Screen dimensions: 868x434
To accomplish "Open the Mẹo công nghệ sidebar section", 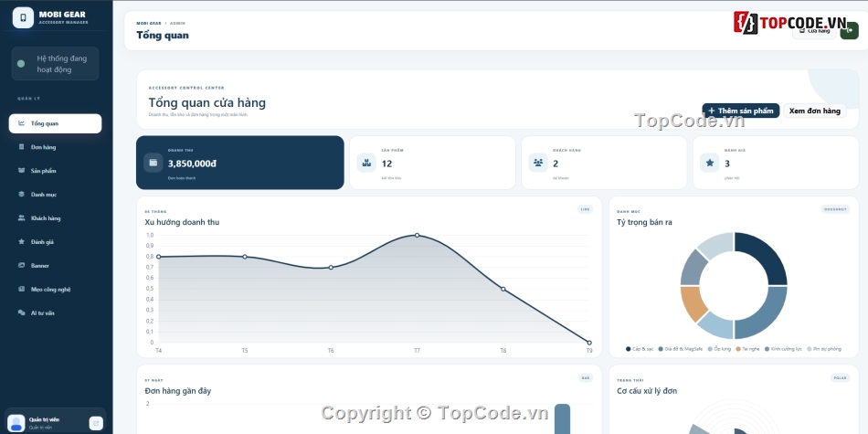I will 56,289.
